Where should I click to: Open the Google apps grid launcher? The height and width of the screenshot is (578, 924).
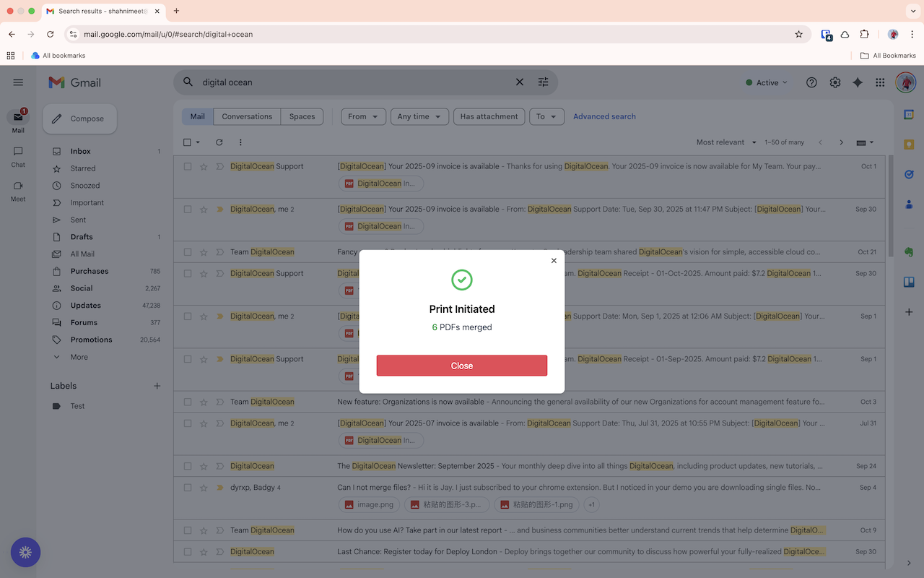(x=880, y=82)
